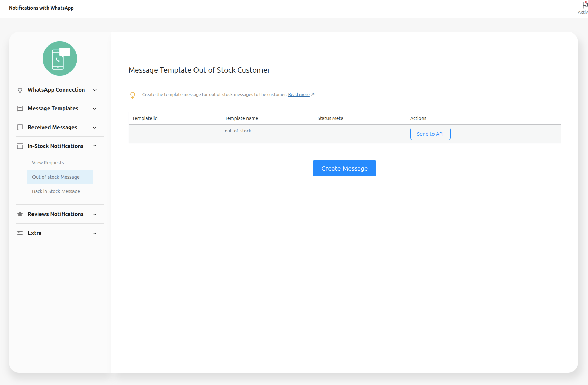Viewport: 588px width, 385px height.
Task: Click the Send to API button
Action: (430, 134)
